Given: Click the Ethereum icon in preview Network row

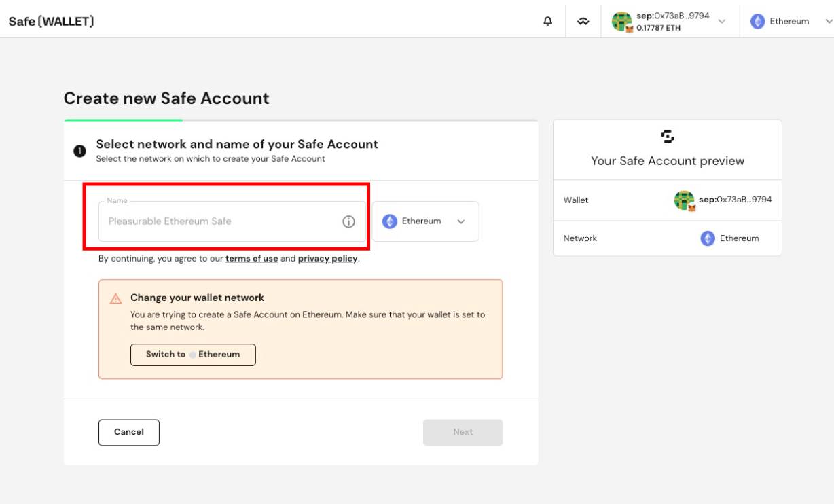Looking at the screenshot, I should point(708,238).
